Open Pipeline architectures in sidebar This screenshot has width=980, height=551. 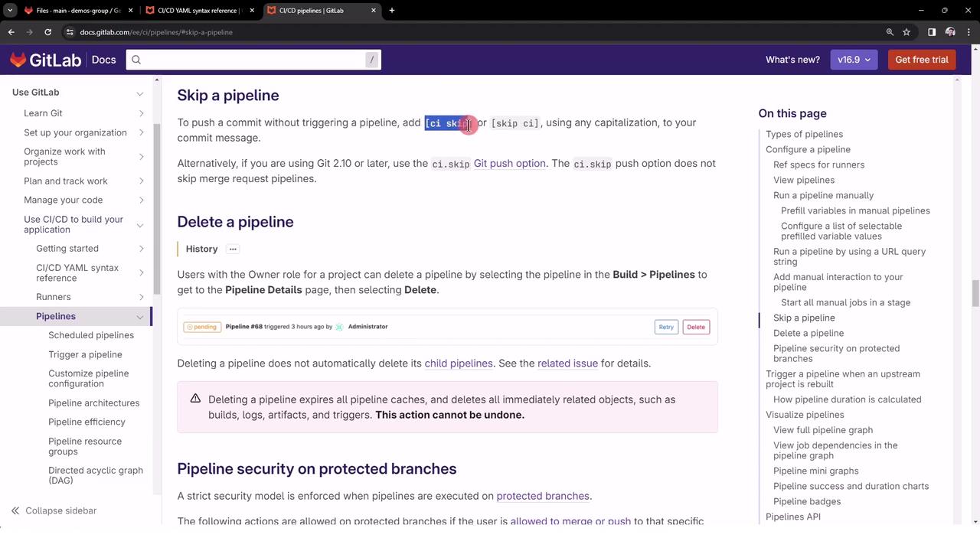click(93, 403)
